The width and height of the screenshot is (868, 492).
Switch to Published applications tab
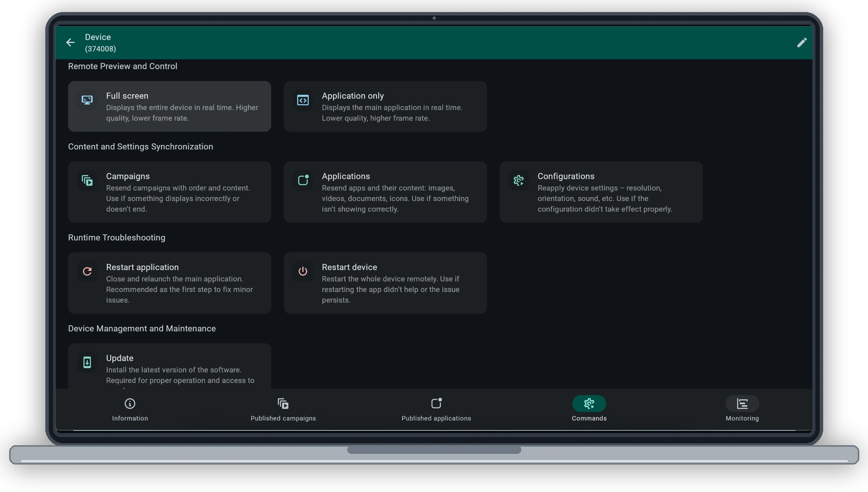point(436,410)
